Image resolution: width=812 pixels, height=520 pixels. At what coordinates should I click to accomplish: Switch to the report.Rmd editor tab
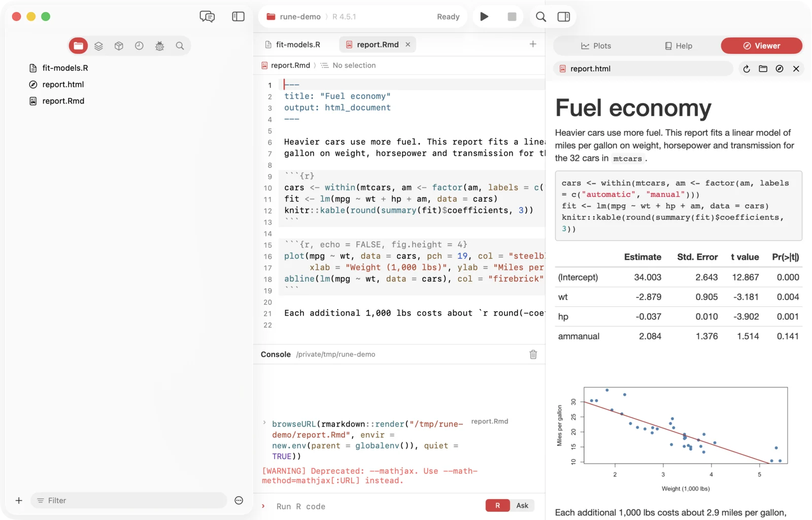coord(377,45)
